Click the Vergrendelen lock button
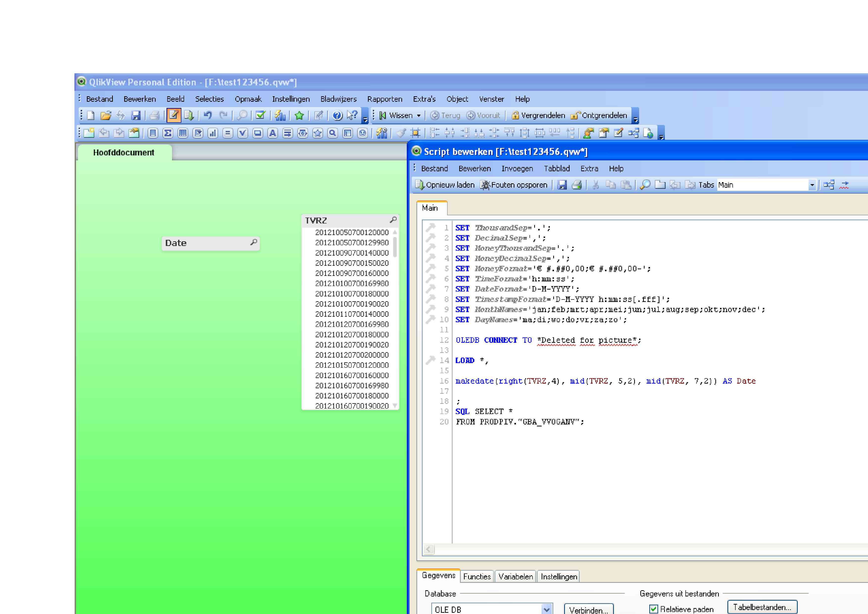 click(x=538, y=115)
